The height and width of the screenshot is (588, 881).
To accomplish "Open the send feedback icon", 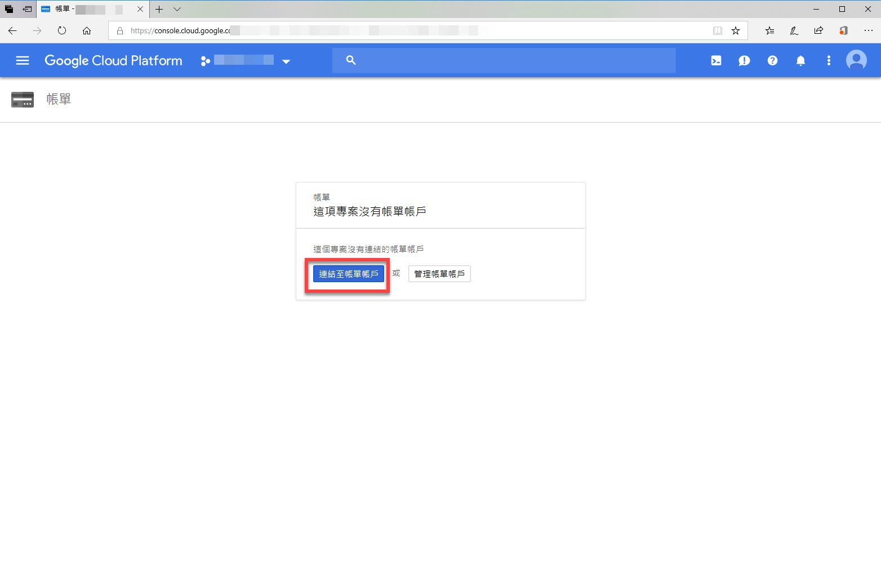I will tap(744, 61).
